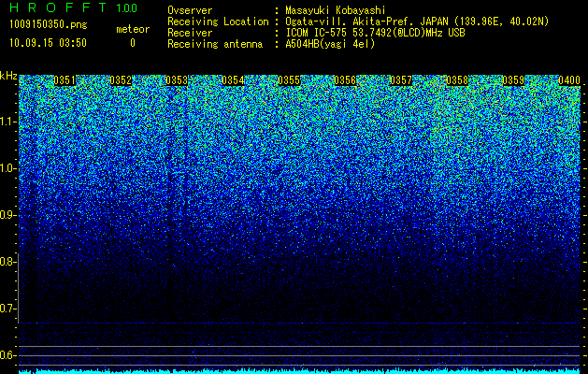Click the Receiving Location label

[218, 22]
